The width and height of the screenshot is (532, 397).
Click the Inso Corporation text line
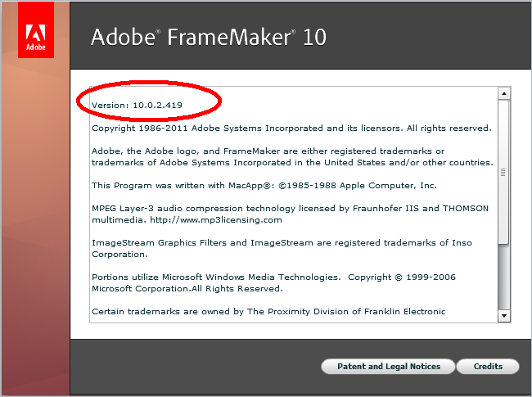pyautogui.click(x=119, y=255)
